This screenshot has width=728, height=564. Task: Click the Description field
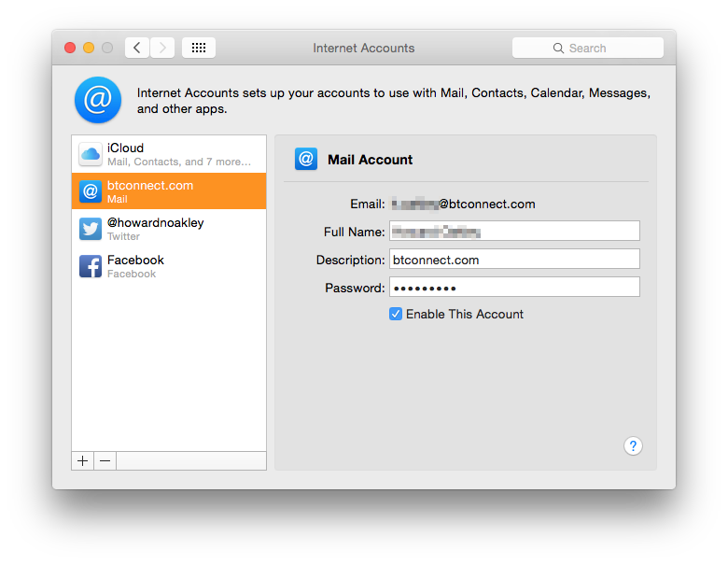coord(514,260)
